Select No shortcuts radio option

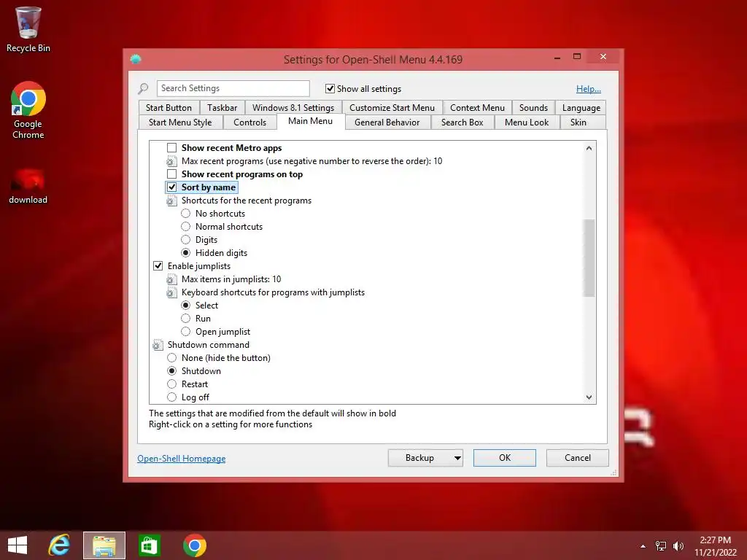pos(185,214)
